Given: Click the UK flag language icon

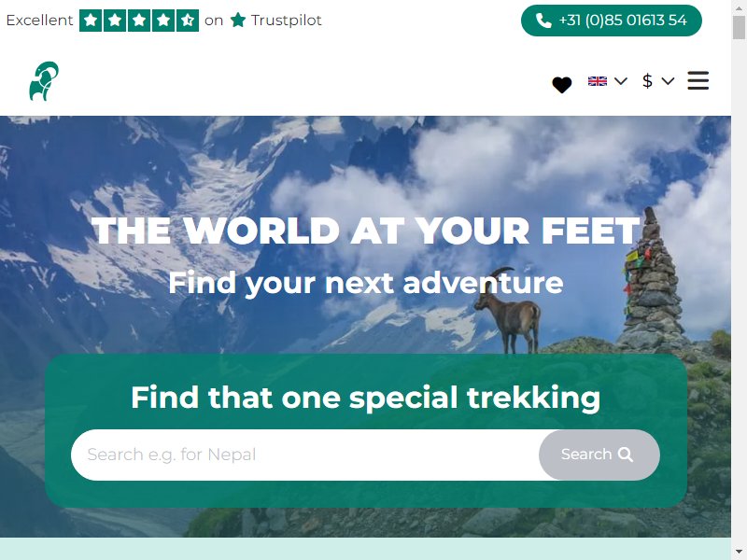Looking at the screenshot, I should click(x=598, y=81).
